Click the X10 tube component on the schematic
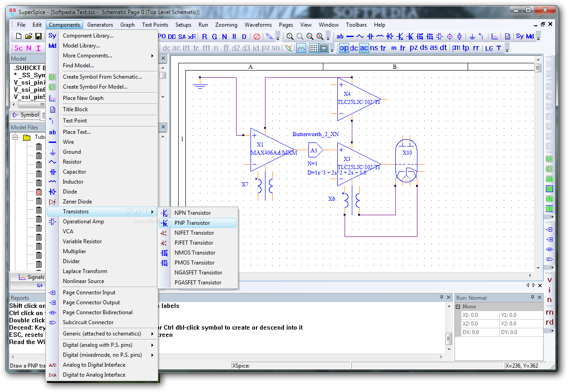 pos(407,161)
